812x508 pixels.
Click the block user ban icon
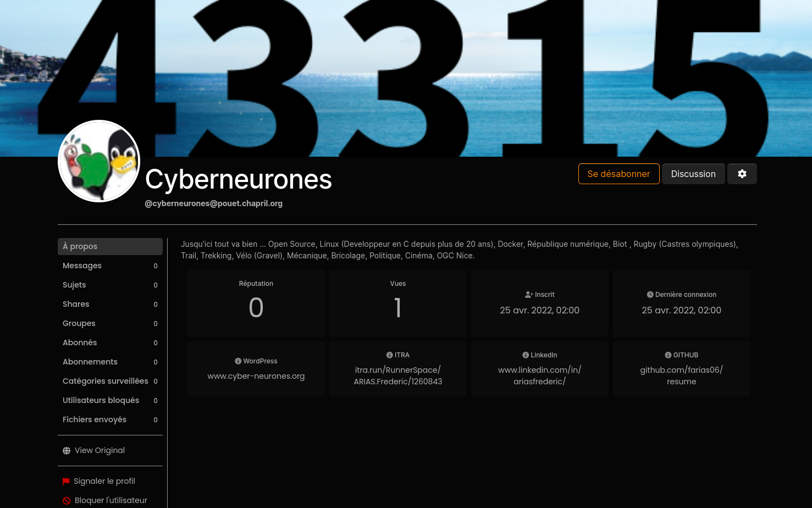tap(67, 501)
